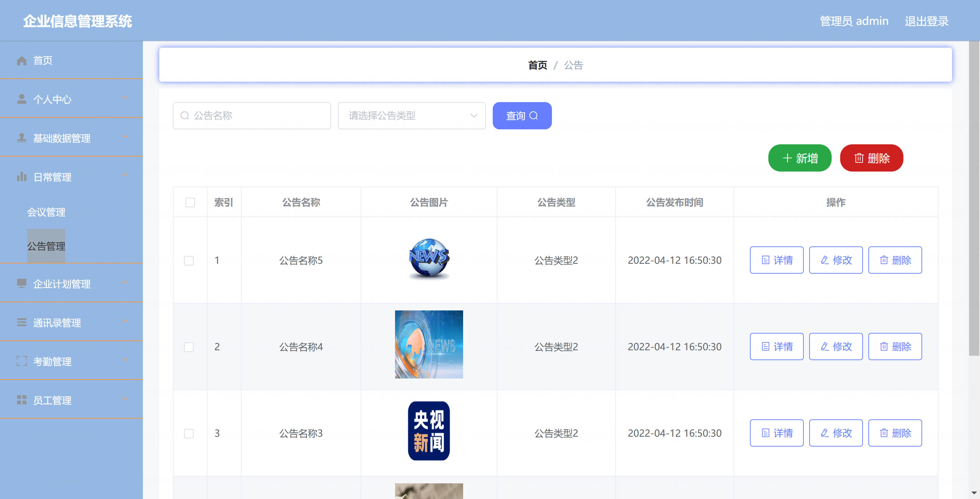This screenshot has width=980, height=499.
Task: Click 公告名称5 cell text
Action: click(301, 260)
